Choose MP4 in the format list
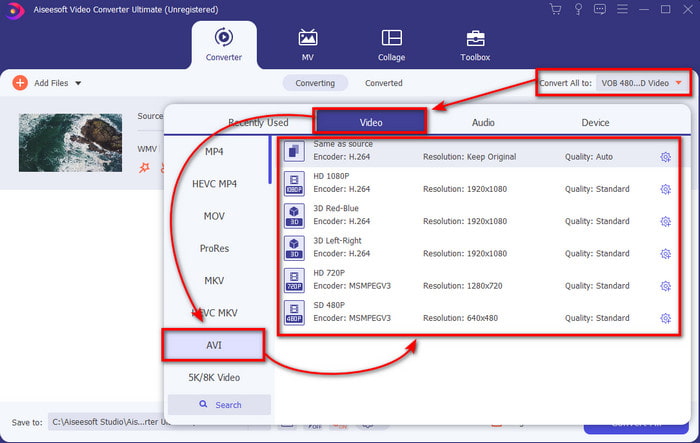The height and width of the screenshot is (443, 700). tap(214, 152)
